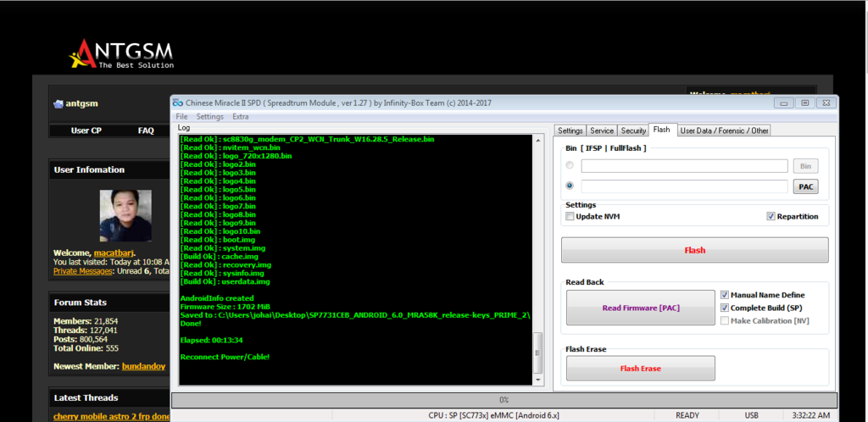Open the Settings menu
Viewport: 868px width, 422px height.
coord(210,117)
